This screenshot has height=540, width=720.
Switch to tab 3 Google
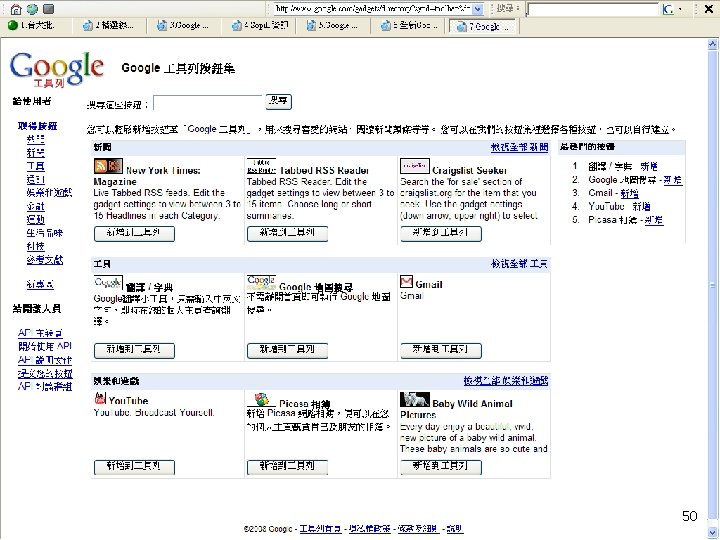tap(183, 26)
